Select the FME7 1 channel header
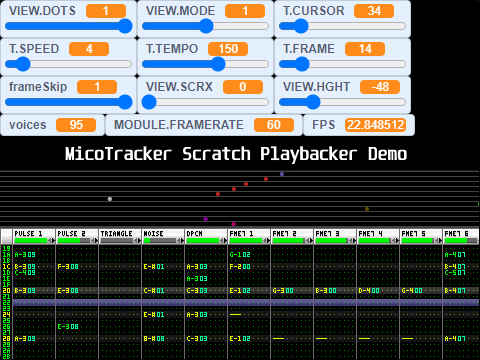Screen dimensions: 480x360 (249, 237)
